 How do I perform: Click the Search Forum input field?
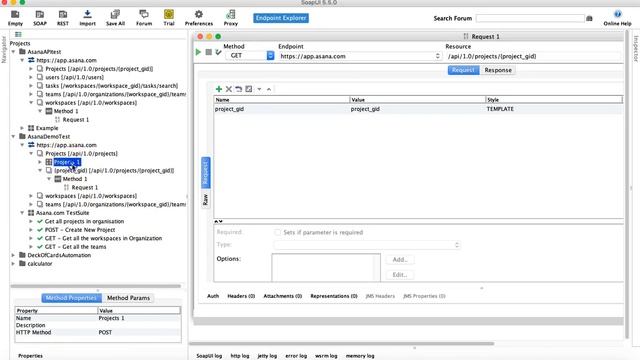coord(530,18)
